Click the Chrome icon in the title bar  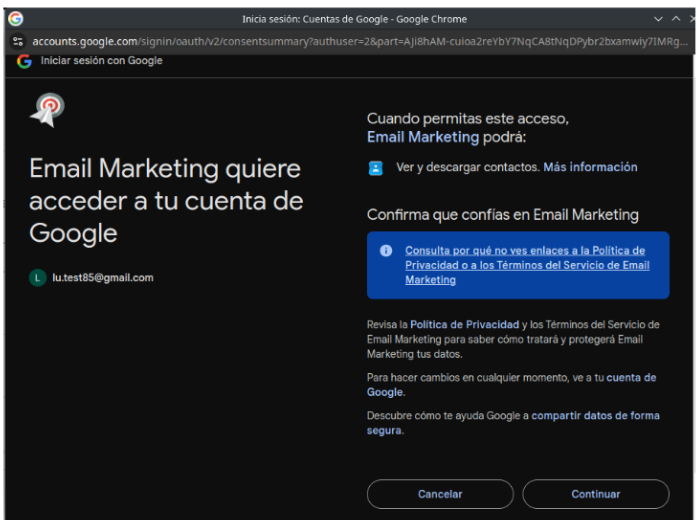coord(16,19)
